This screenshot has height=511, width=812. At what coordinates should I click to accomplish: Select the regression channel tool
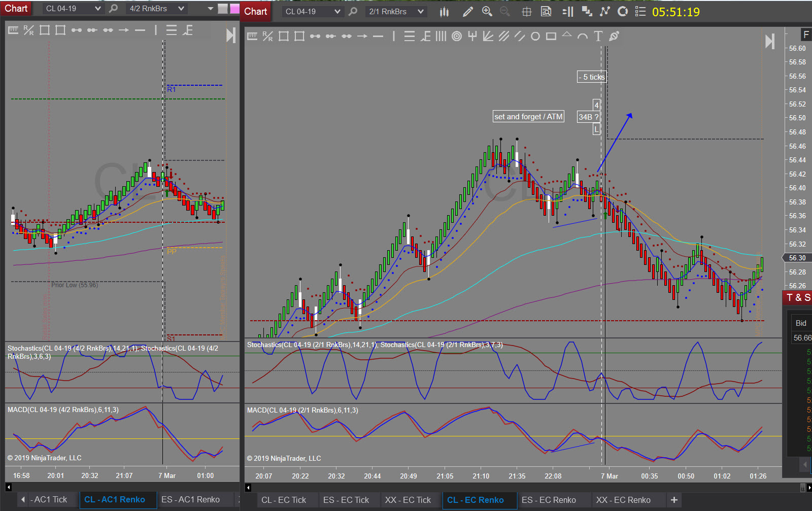click(504, 36)
